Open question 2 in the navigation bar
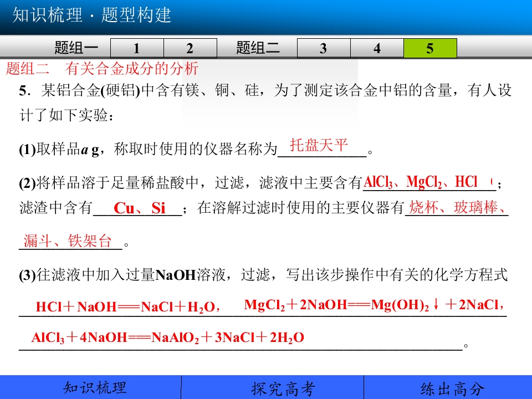The height and width of the screenshot is (399, 532). tap(190, 48)
